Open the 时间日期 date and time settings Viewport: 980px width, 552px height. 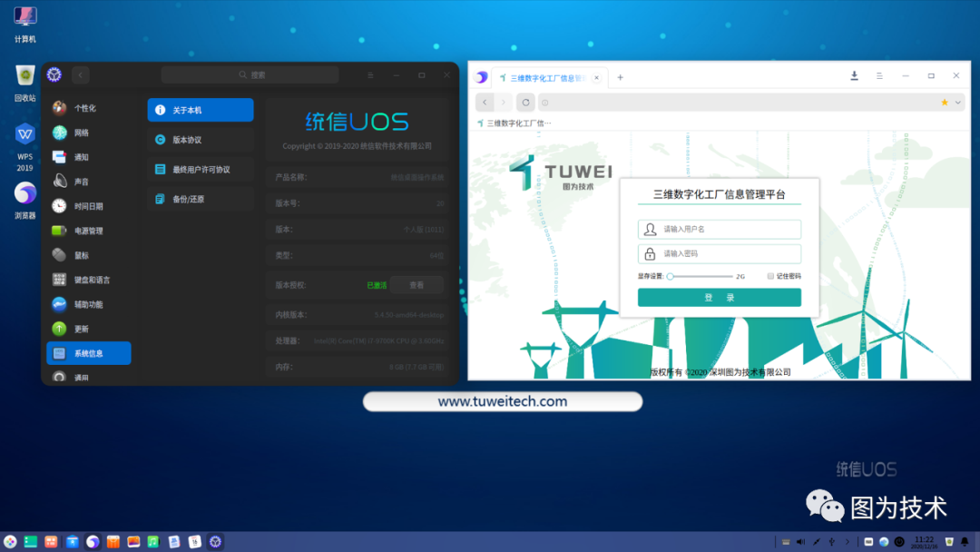[x=89, y=206]
